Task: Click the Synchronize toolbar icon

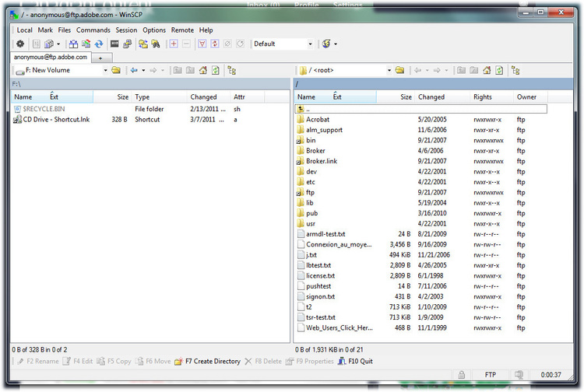Action: pyautogui.click(x=86, y=44)
